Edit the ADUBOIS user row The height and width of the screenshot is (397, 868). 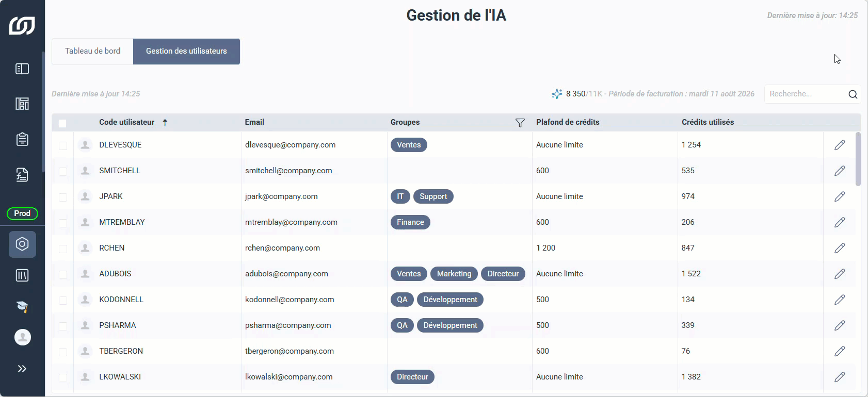[x=840, y=274]
